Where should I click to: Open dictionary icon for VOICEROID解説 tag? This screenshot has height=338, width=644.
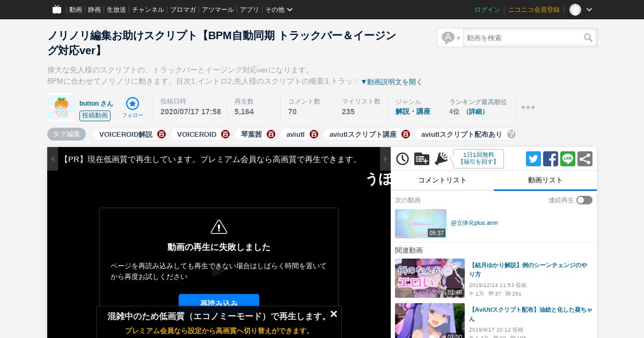coord(162,134)
